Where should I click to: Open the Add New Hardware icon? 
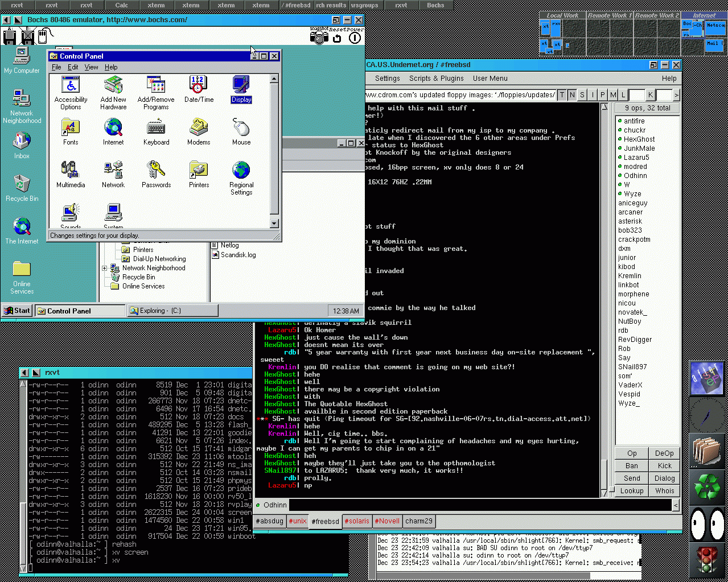[113, 93]
